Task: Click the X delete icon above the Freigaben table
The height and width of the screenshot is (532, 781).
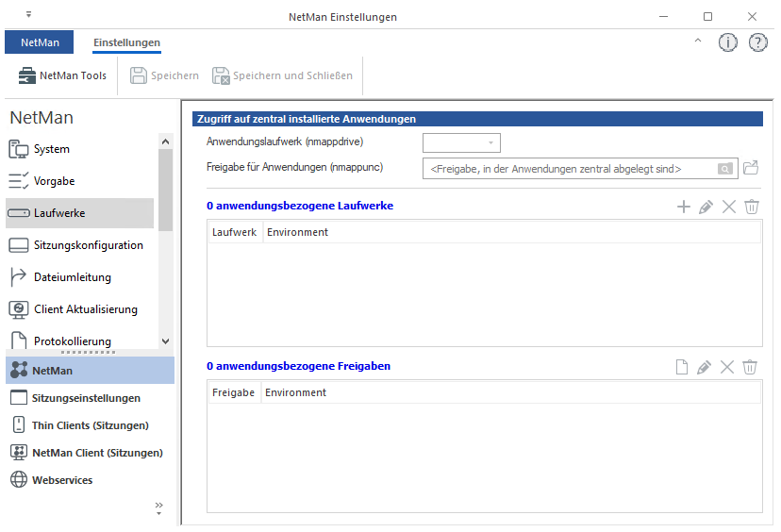Action: point(727,367)
